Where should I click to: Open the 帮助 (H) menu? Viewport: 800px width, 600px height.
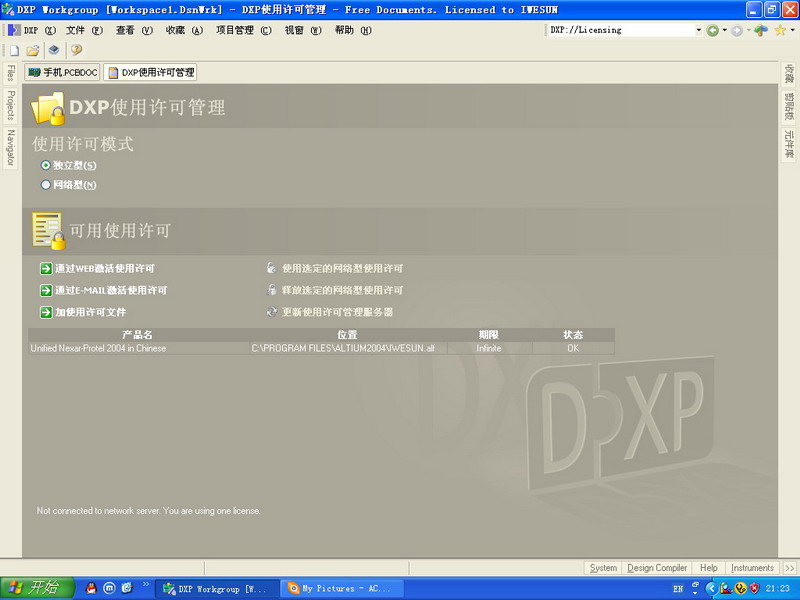tap(353, 31)
